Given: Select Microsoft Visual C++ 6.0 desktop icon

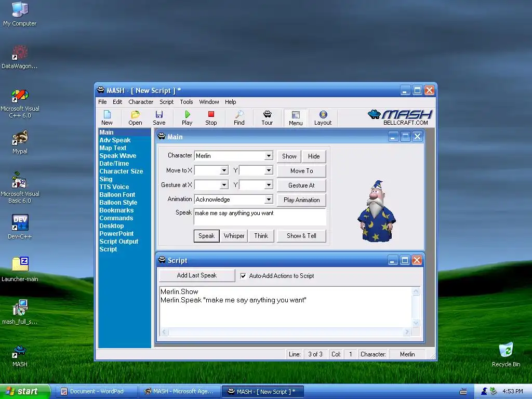Looking at the screenshot, I should coord(20,103).
